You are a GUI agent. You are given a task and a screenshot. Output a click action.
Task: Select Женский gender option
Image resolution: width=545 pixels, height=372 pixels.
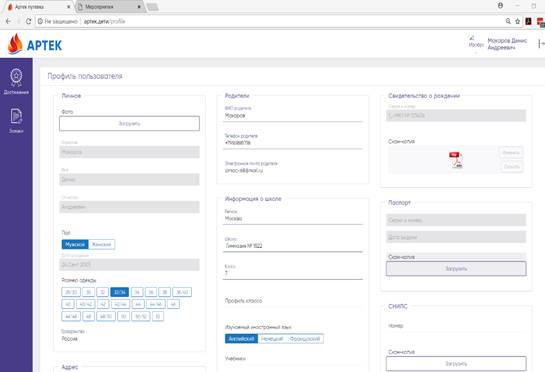101,244
